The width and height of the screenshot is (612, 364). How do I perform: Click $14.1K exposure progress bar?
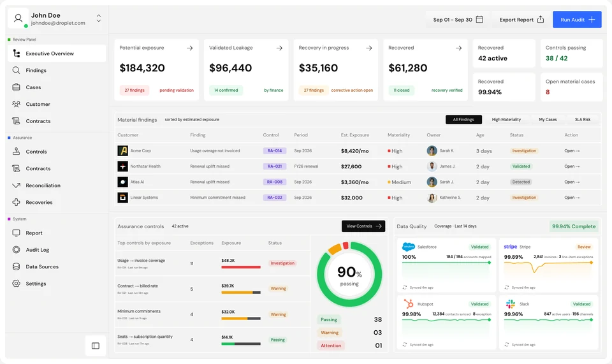click(241, 344)
